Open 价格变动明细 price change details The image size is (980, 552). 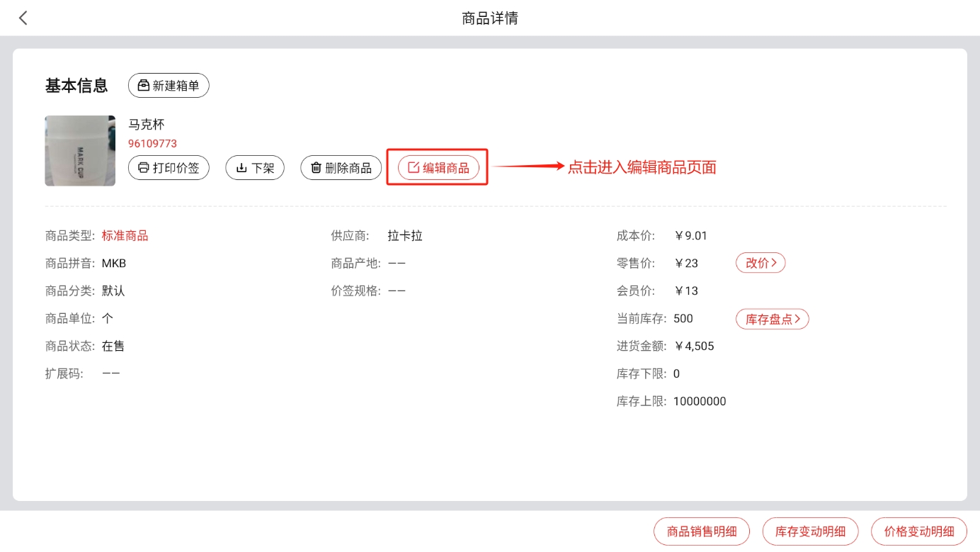918,531
